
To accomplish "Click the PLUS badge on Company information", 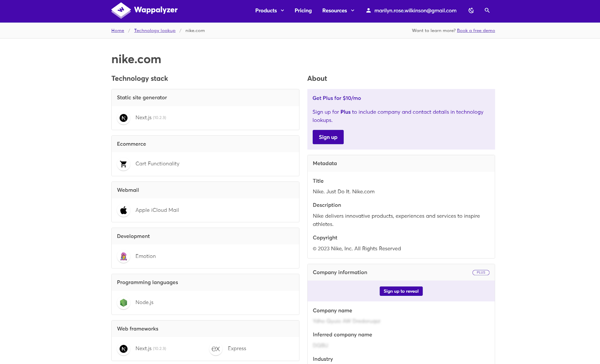I will 481,273.
